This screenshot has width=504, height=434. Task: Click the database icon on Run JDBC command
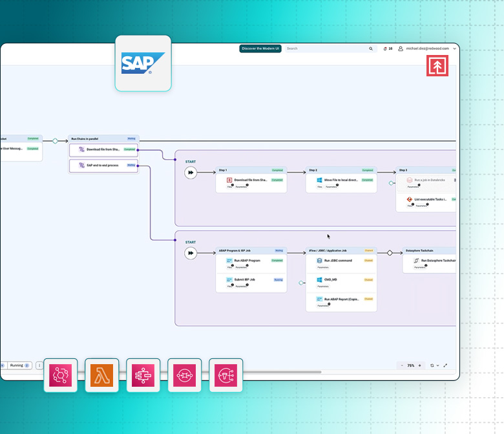[x=319, y=260]
